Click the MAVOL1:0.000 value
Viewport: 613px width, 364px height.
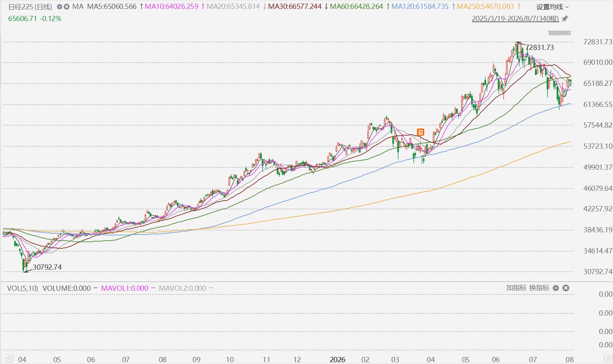coord(125,288)
